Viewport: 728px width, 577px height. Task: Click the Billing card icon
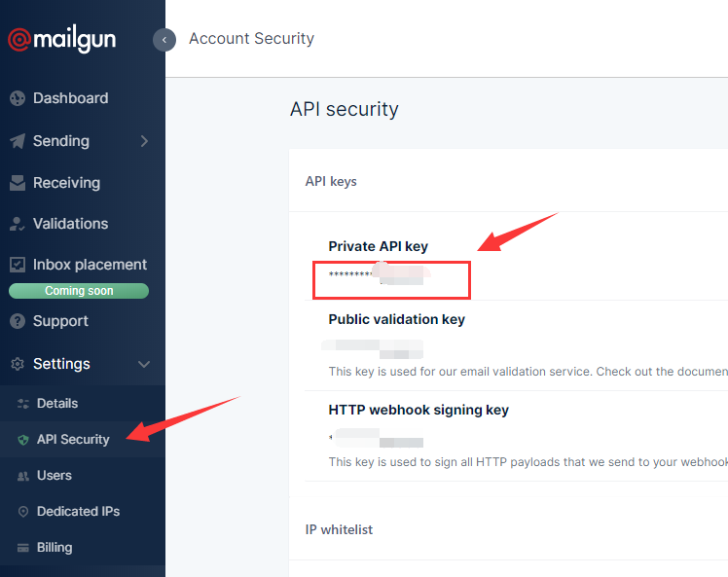(x=23, y=548)
